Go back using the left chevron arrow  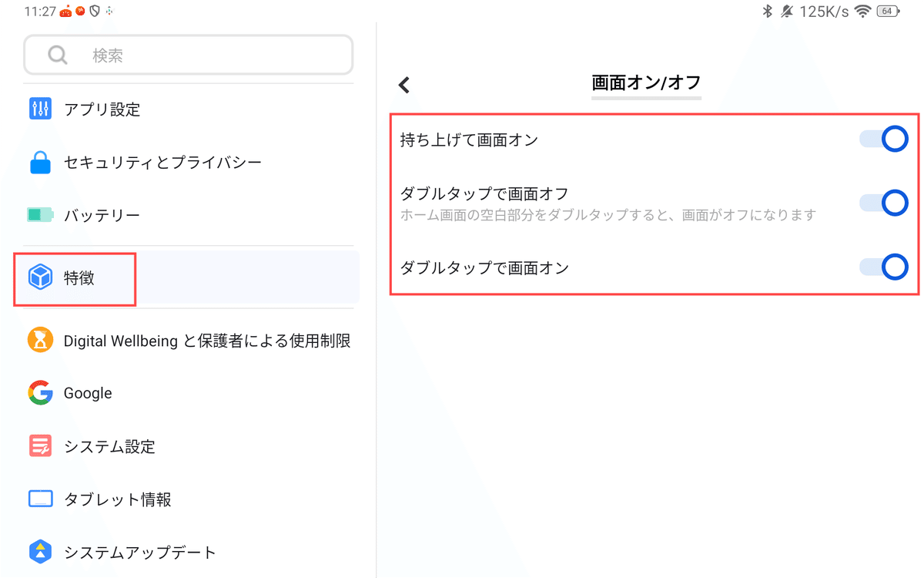tap(404, 85)
